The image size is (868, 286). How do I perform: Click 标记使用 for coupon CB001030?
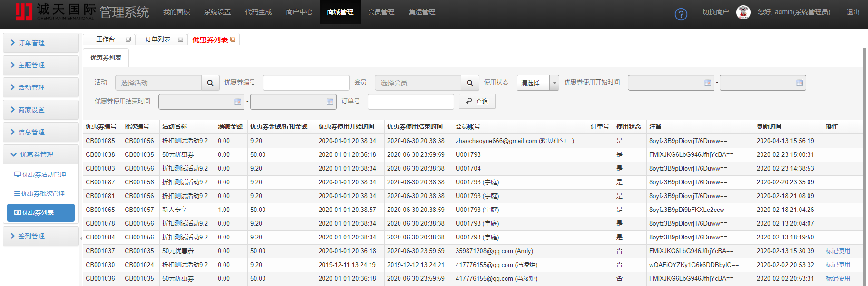pos(838,265)
